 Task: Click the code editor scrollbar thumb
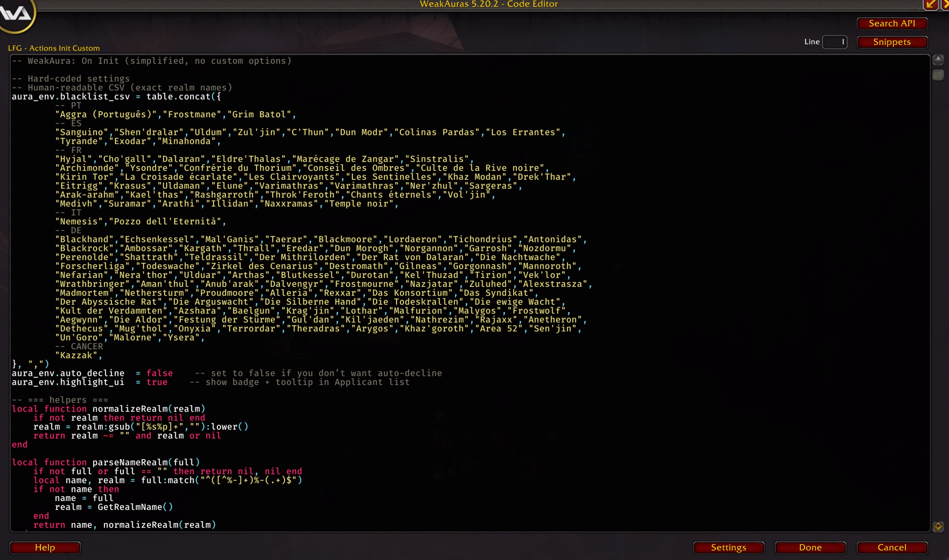pyautogui.click(x=938, y=75)
